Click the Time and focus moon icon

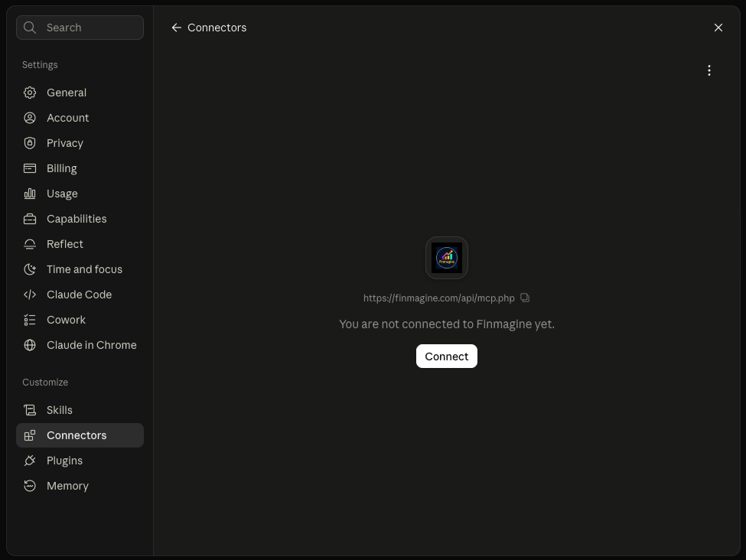click(30, 269)
